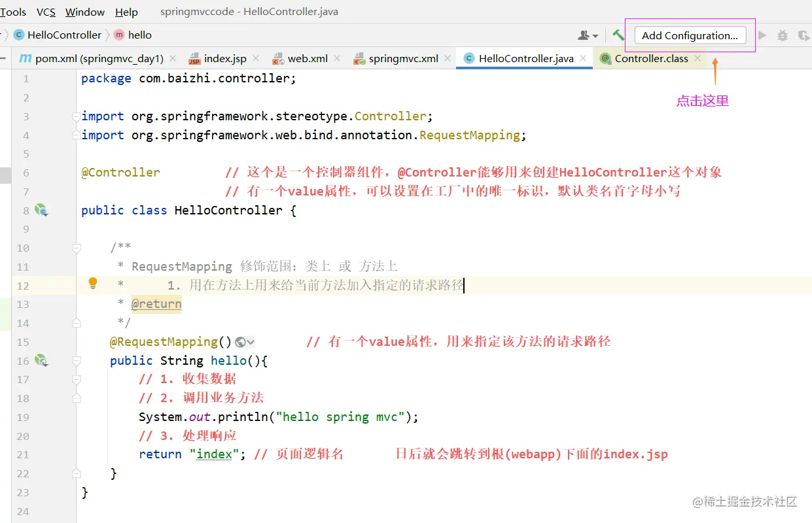
Task: Open the VCS menu
Action: [x=46, y=12]
